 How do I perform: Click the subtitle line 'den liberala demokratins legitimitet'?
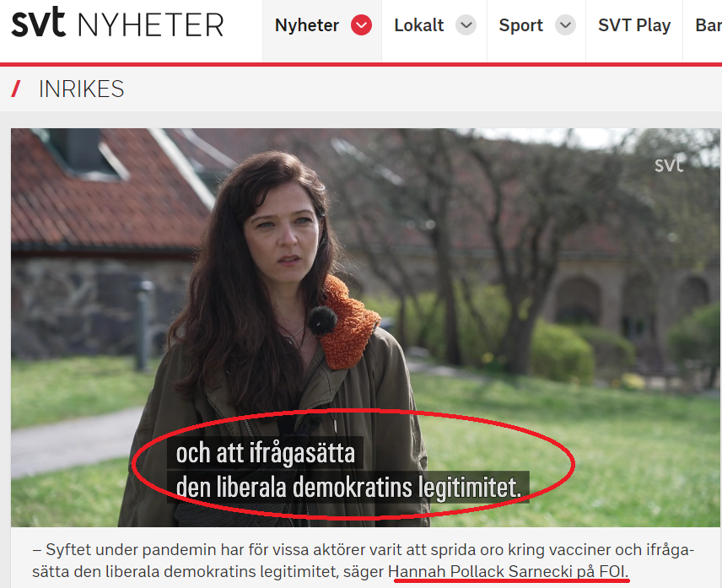[348, 487]
